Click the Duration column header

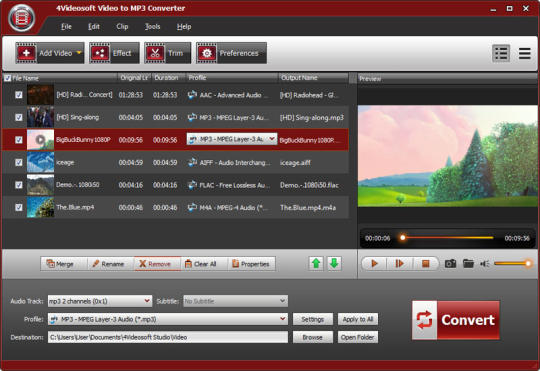[168, 78]
